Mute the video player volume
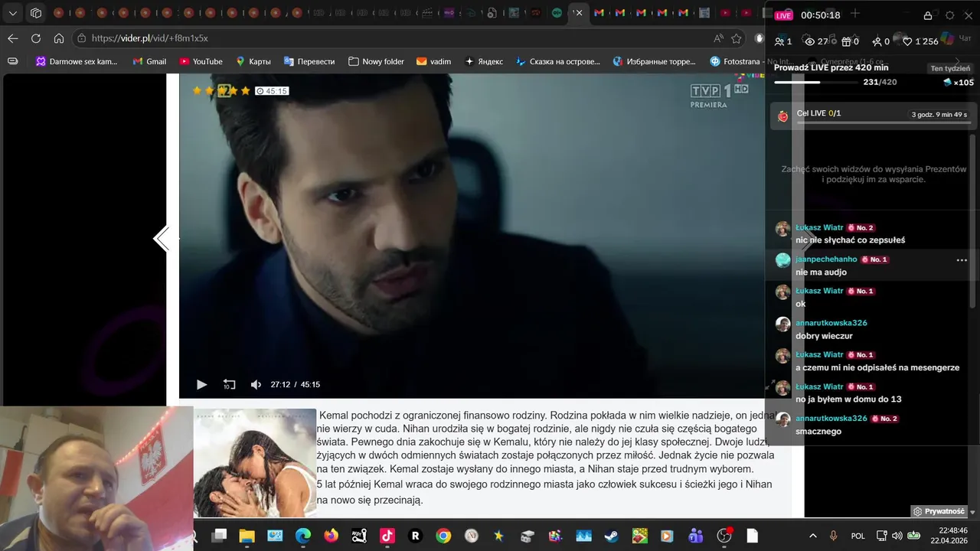This screenshot has width=980, height=551. click(x=256, y=385)
